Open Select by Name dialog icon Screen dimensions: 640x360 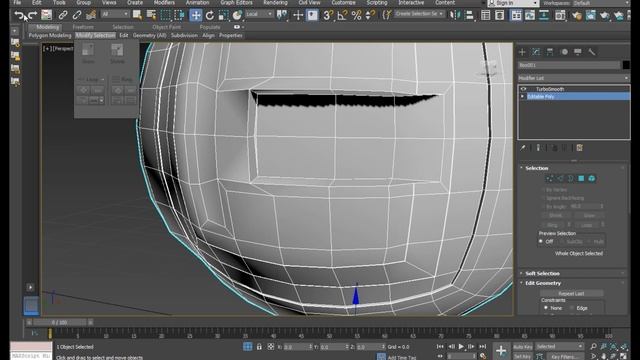coord(151,16)
